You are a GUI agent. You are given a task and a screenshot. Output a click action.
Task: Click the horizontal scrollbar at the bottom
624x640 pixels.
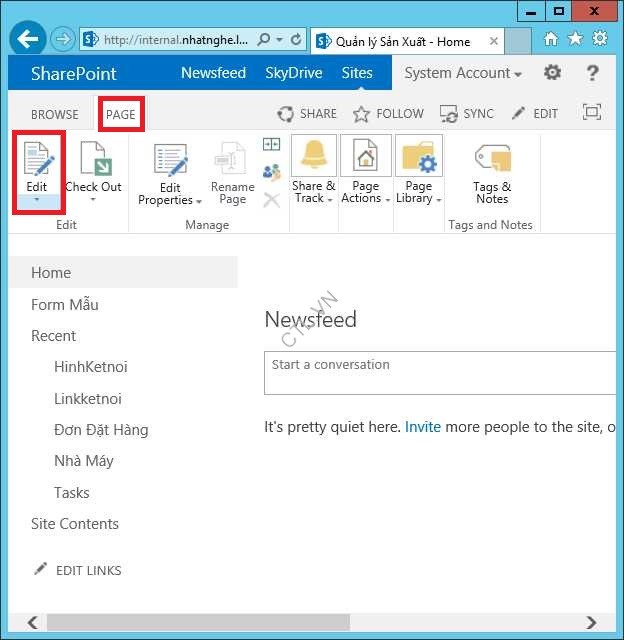(x=200, y=622)
